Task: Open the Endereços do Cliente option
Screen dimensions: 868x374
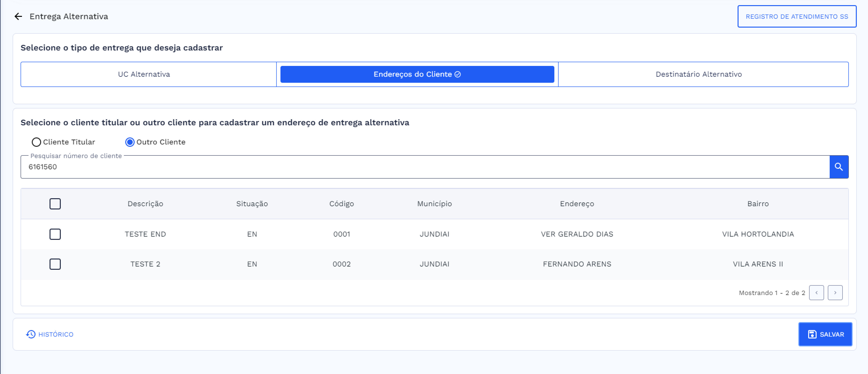Action: (416, 74)
